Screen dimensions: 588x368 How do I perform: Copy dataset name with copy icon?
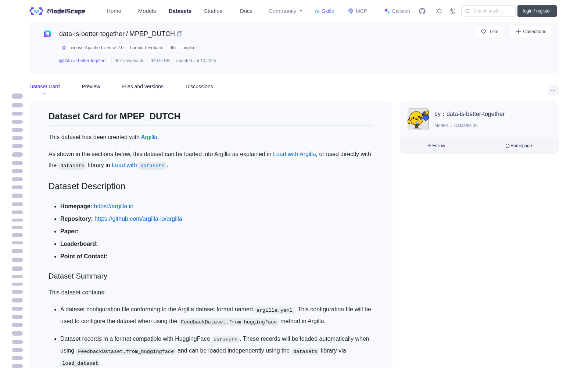(x=180, y=34)
